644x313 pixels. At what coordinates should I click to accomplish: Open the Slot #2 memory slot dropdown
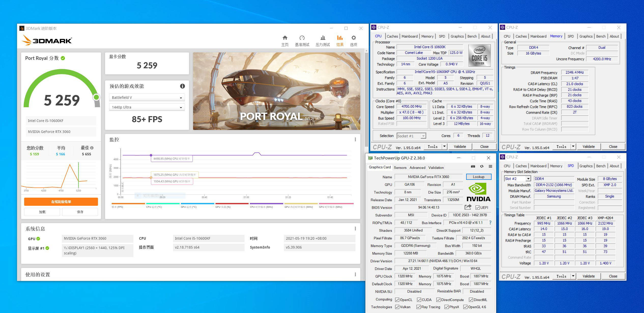[517, 179]
